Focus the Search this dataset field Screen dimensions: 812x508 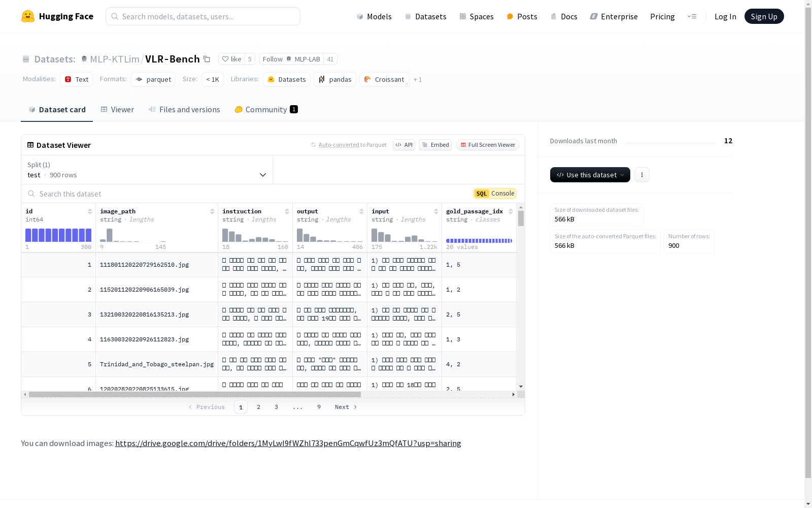tap(249, 194)
